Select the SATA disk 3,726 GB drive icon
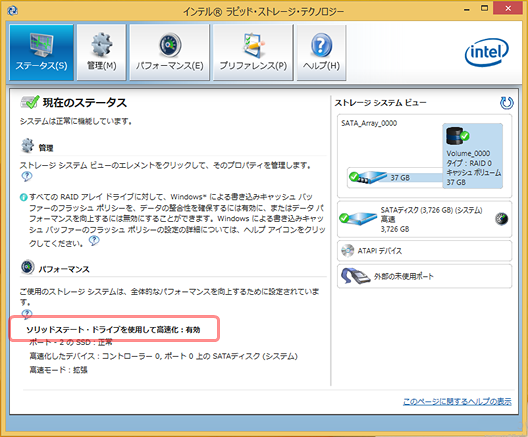The image size is (528, 437). click(x=358, y=219)
